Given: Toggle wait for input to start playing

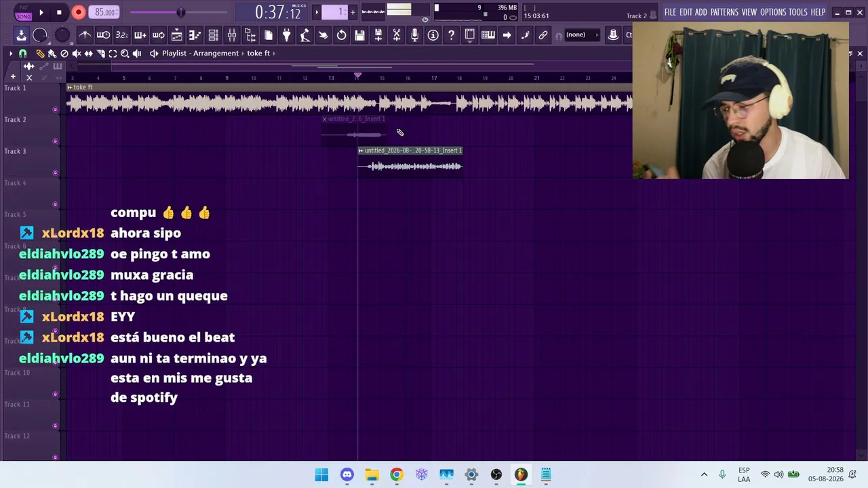Looking at the screenshot, I should click(103, 35).
